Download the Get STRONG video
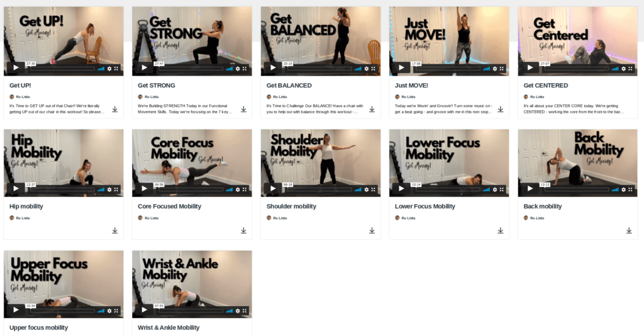 pos(243,110)
